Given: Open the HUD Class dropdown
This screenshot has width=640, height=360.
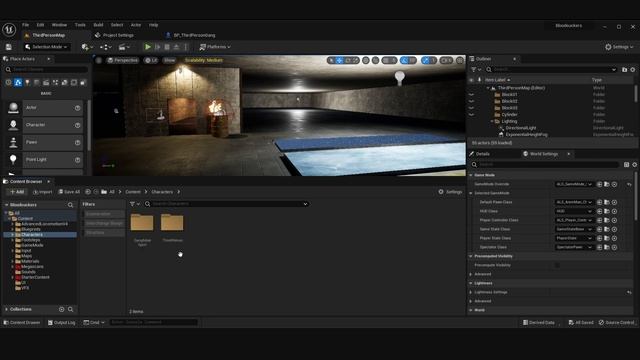Looking at the screenshot, I should [574, 211].
